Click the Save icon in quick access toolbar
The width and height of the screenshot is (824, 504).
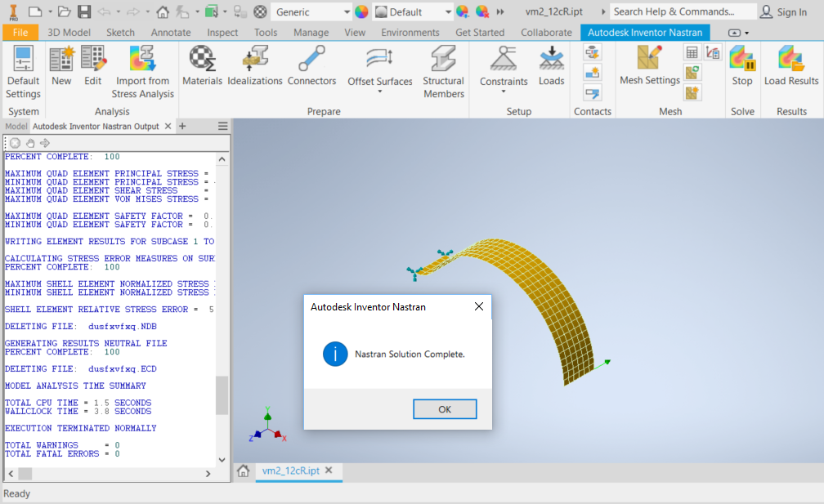coord(84,11)
